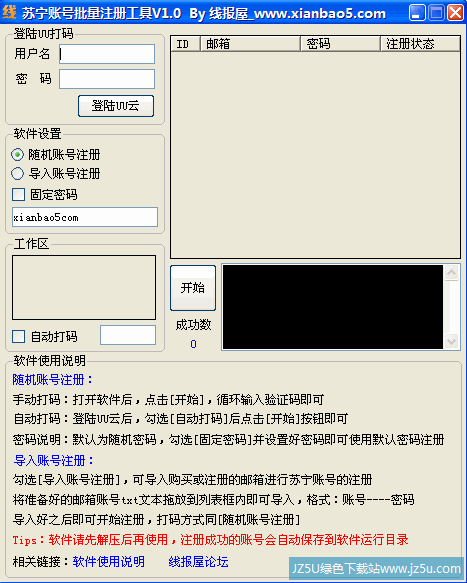Click the app icon in title bar

(10, 13)
